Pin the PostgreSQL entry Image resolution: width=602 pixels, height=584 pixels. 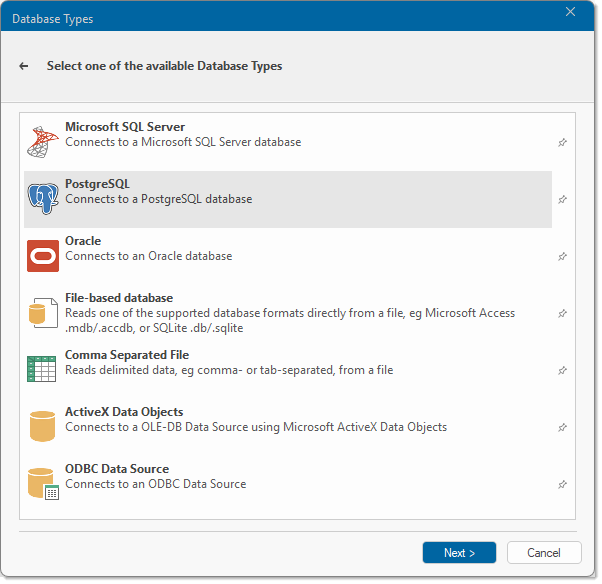point(562,199)
